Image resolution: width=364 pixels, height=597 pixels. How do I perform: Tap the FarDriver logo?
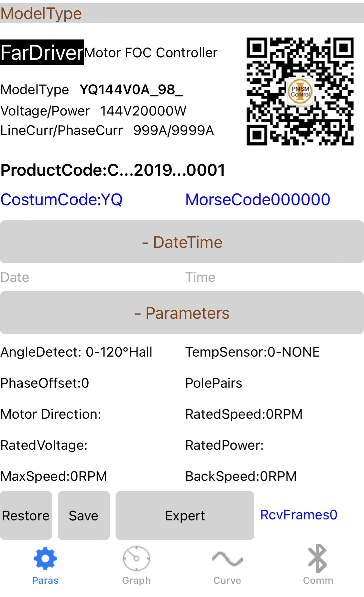42,52
